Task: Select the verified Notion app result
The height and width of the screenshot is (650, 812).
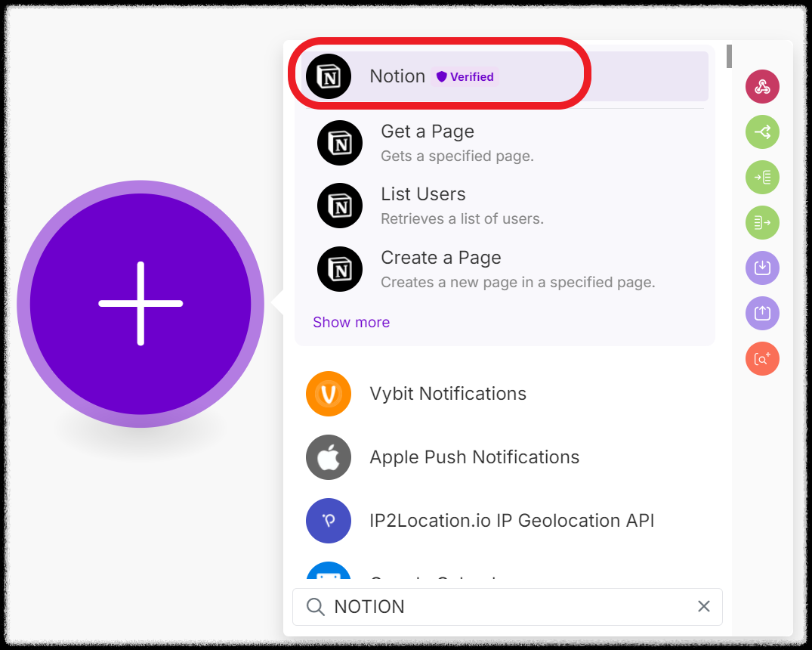Action: click(438, 76)
